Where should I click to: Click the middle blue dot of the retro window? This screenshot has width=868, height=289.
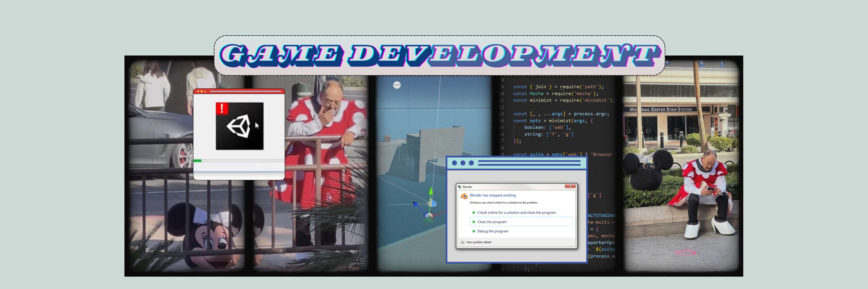pos(463,163)
